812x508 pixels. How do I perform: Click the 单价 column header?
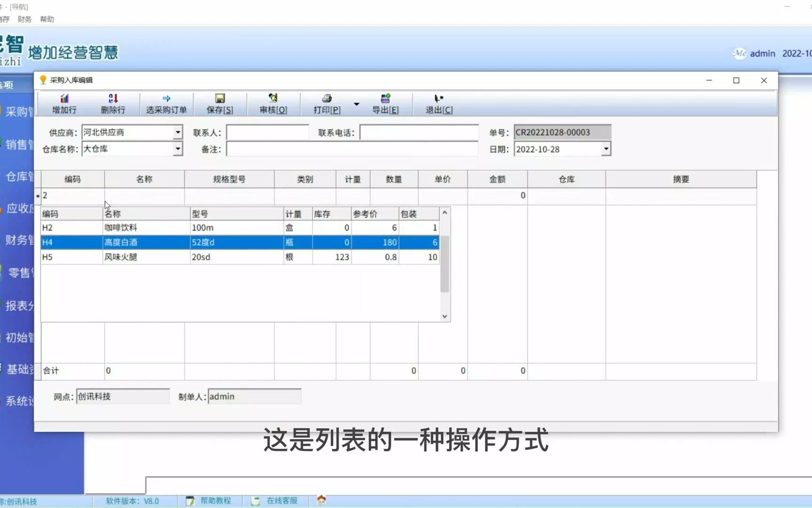pyautogui.click(x=443, y=179)
